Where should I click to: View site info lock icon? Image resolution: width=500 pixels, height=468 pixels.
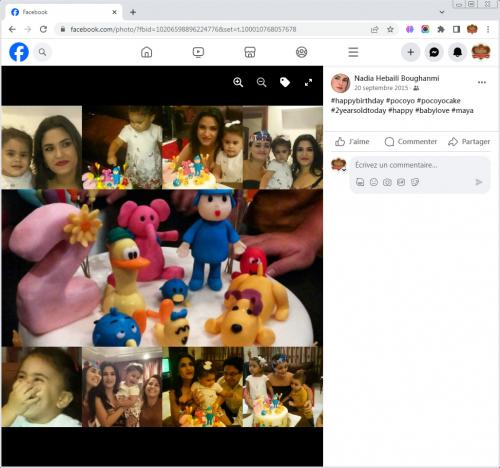(63, 29)
